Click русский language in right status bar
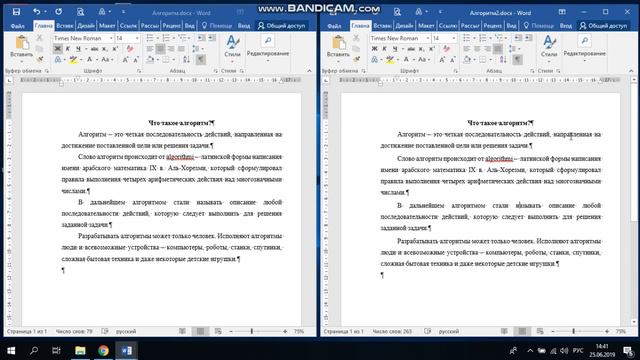640x360 pixels. (449, 331)
